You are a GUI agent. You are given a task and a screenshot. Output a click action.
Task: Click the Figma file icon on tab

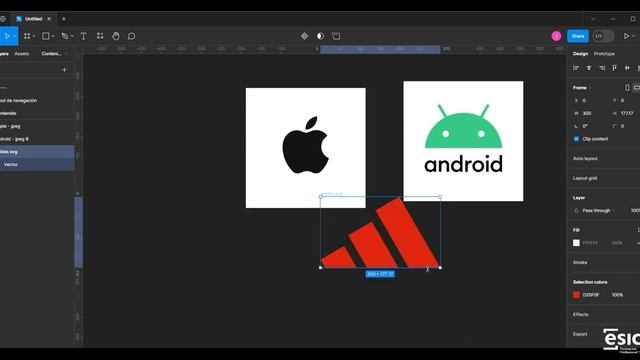(x=19, y=19)
